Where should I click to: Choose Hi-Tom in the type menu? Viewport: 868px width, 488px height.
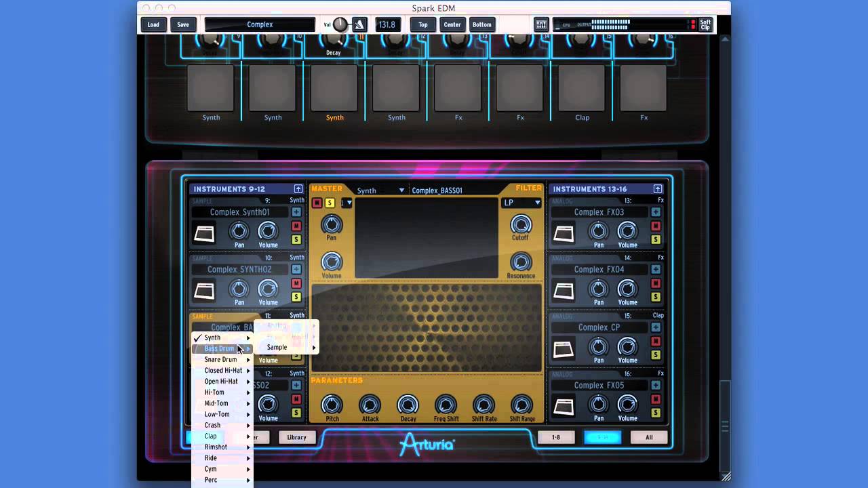(x=222, y=392)
